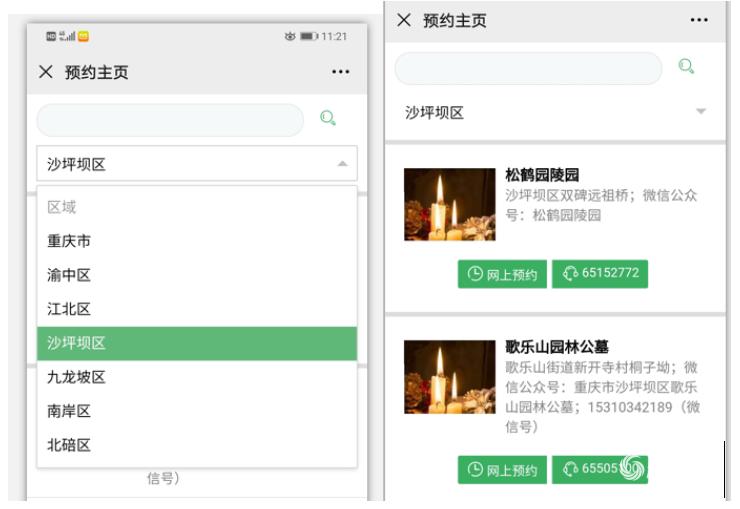Tap the 松鹤园陵园 address description text
The image size is (740, 509).
click(601, 205)
